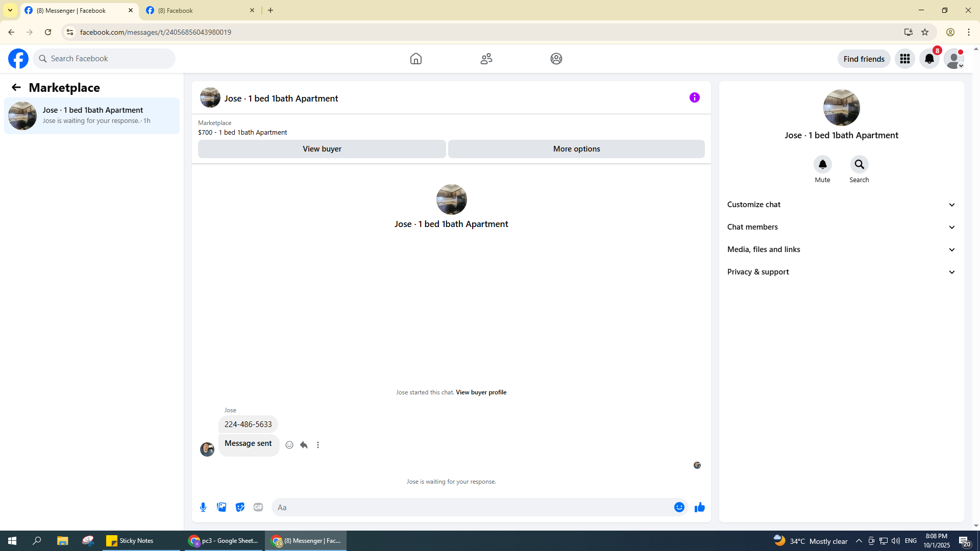This screenshot has height=551, width=980.
Task: Navigate back in browser
Action: click(11, 32)
